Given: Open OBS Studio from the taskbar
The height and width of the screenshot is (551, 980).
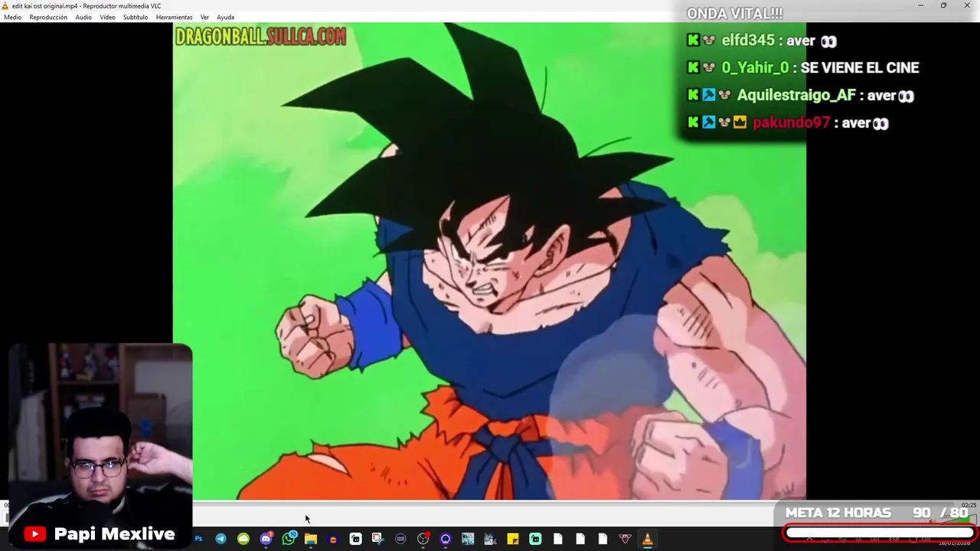Looking at the screenshot, I should [423, 539].
